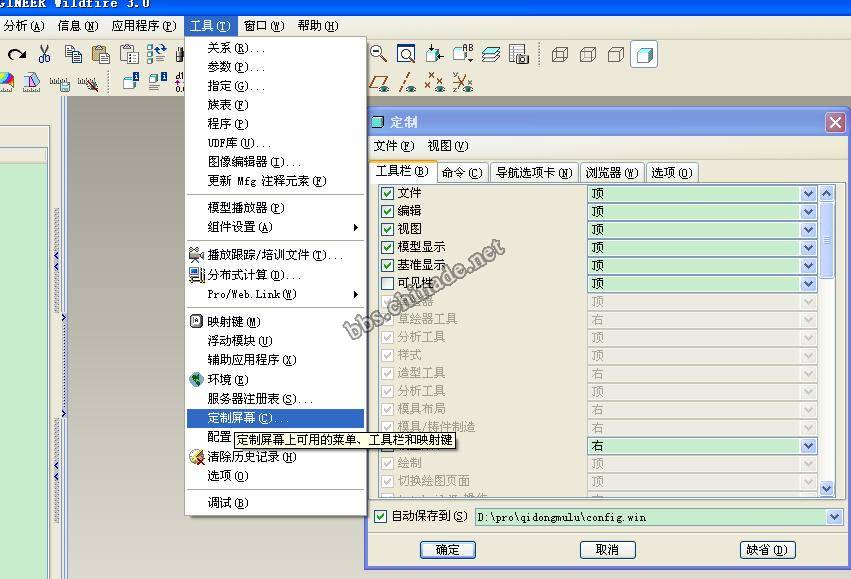
Task: Click the 确定 button
Action: (x=448, y=550)
